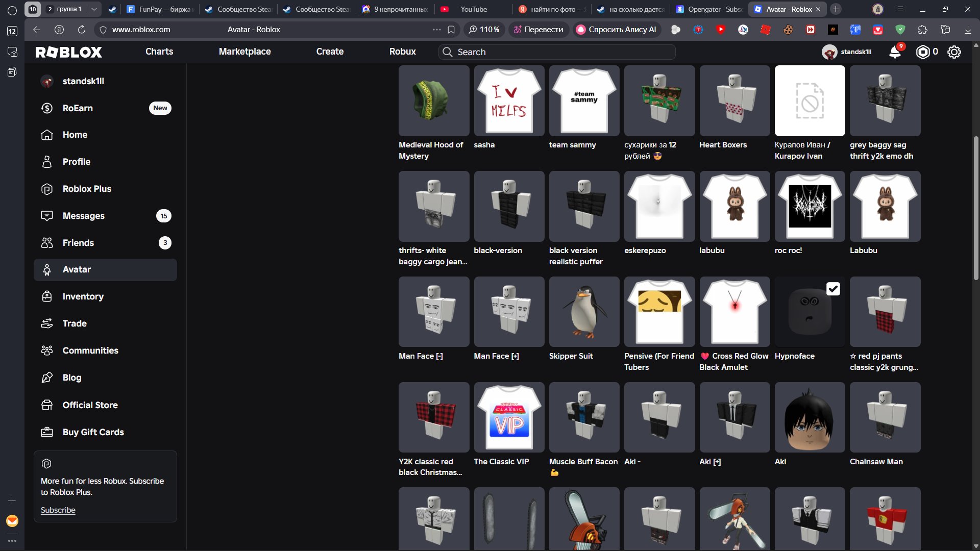Image resolution: width=980 pixels, height=551 pixels.
Task: Open the address bar more options dots
Action: (437, 30)
